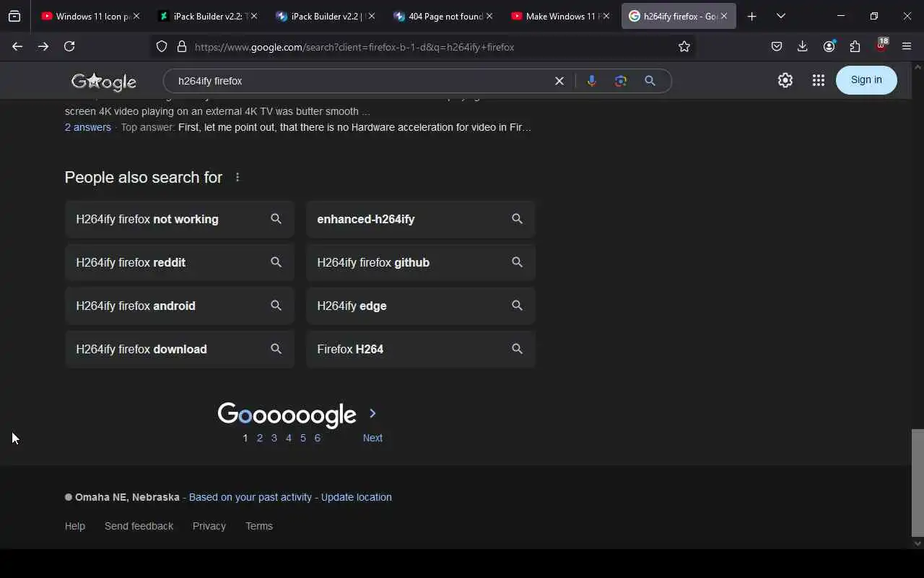Click the Google search input field
Screen dimensions: 924x578
pyautogui.click(x=361, y=81)
